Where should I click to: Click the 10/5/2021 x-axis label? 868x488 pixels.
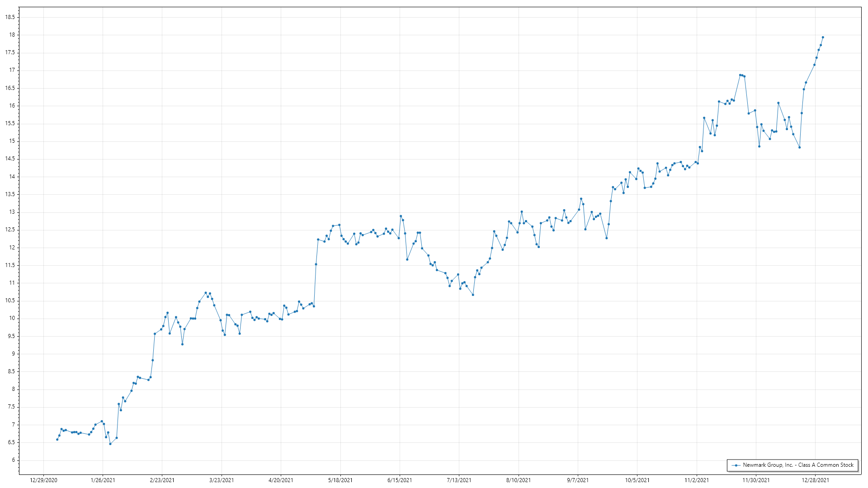point(637,480)
